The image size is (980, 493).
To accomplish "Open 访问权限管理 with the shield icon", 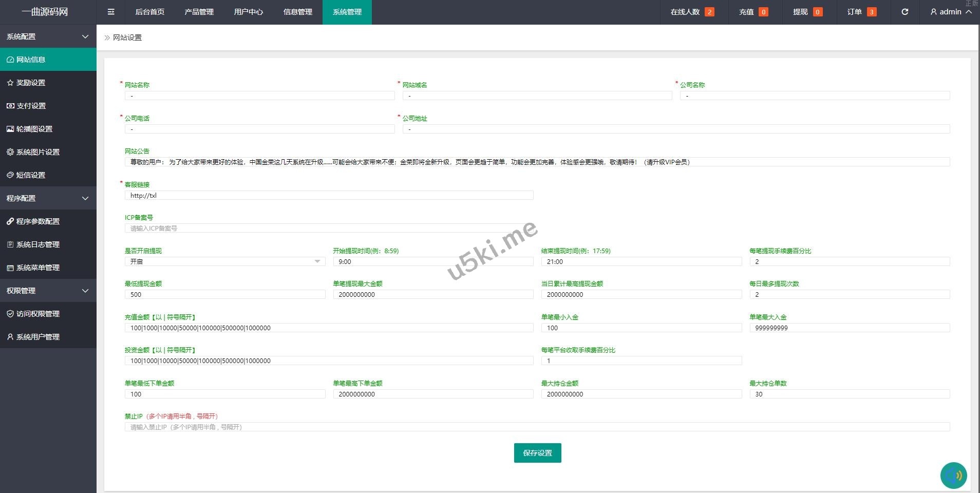I will tap(37, 314).
